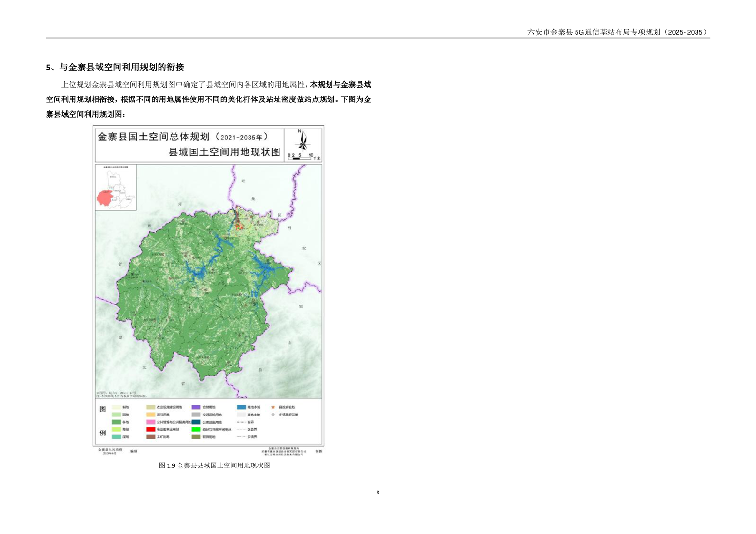Click the compiling institutions credit text block
Viewport: 756px width, 534px height.
(283, 451)
